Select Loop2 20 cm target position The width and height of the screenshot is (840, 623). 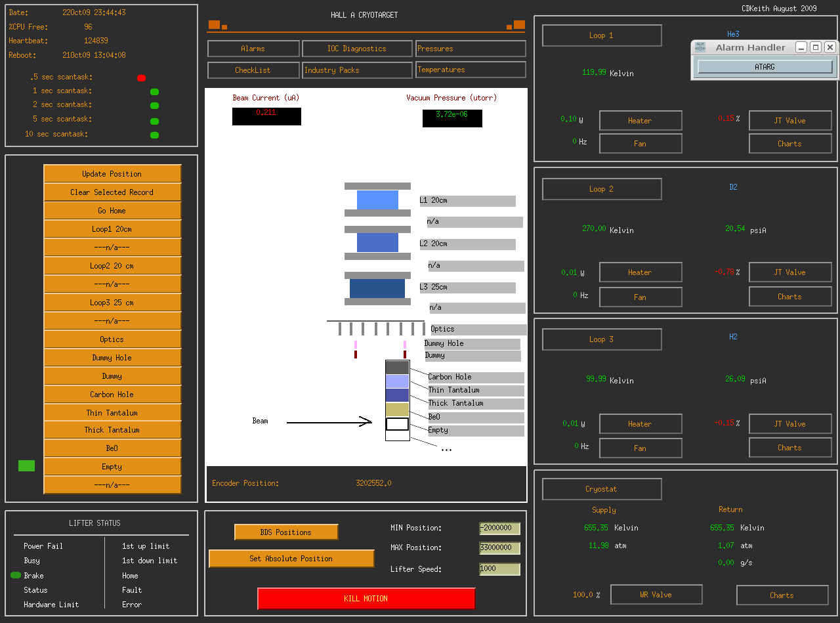click(112, 266)
